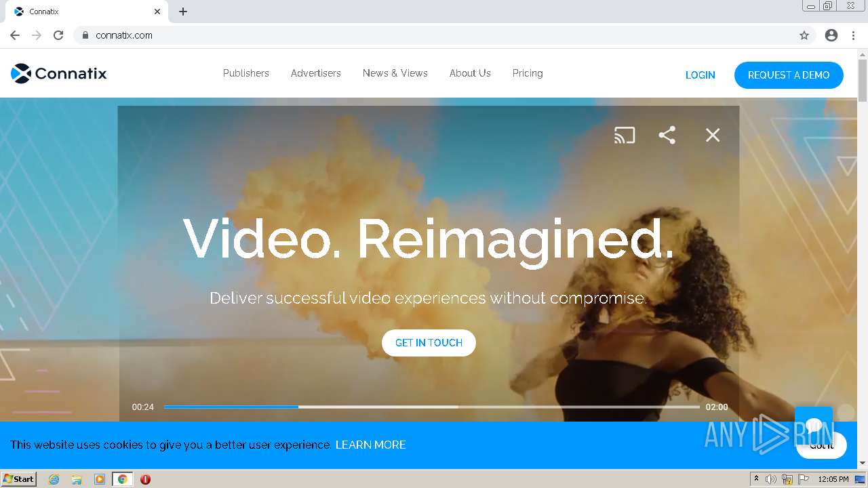The width and height of the screenshot is (868, 488).
Task: Open Publishers menu item
Action: coord(246,73)
